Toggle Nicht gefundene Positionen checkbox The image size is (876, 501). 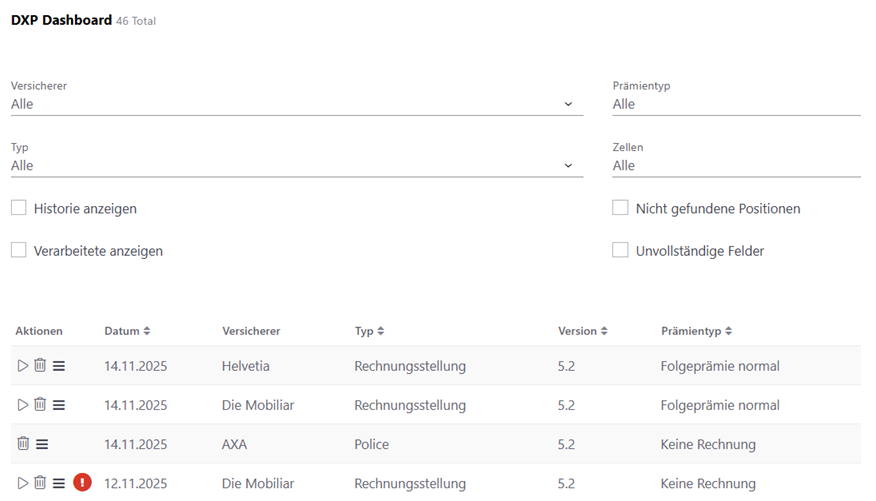620,208
